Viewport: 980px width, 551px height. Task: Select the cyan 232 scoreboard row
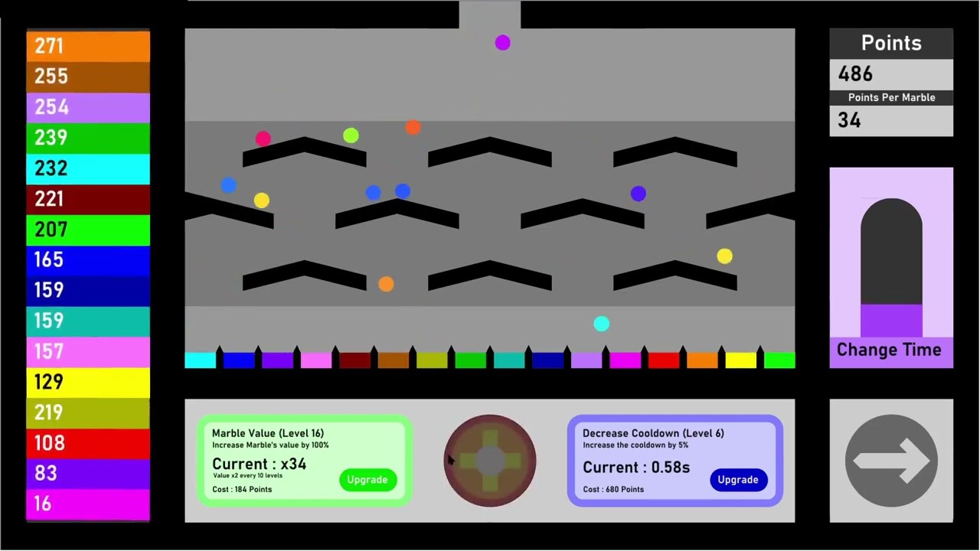pos(88,168)
